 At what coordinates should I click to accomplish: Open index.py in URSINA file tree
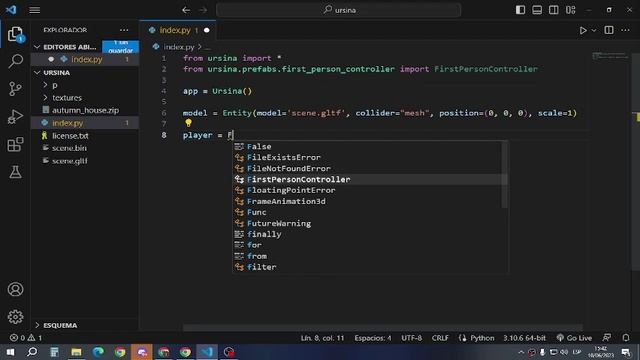click(x=85, y=123)
